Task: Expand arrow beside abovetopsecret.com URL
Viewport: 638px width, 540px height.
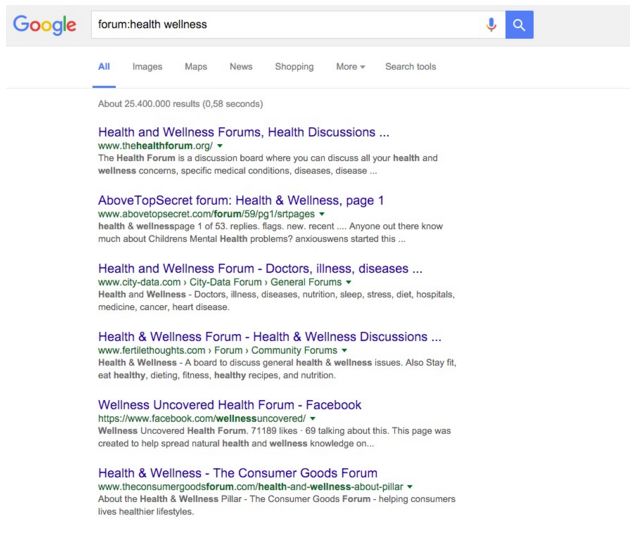Action: coord(322,214)
